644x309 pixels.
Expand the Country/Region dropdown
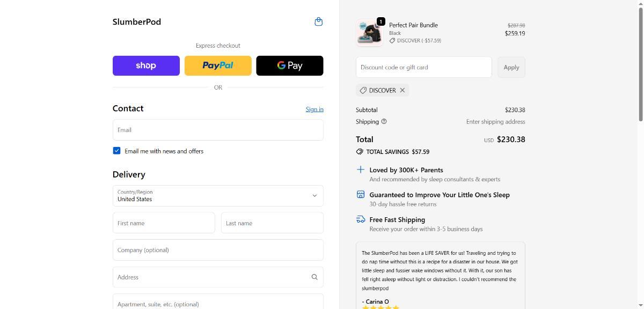pyautogui.click(x=218, y=196)
